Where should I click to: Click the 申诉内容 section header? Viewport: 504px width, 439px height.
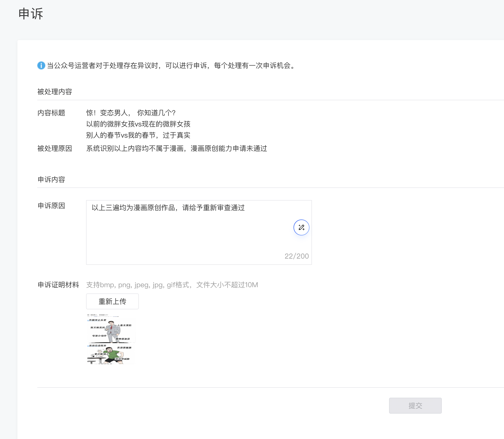51,179
